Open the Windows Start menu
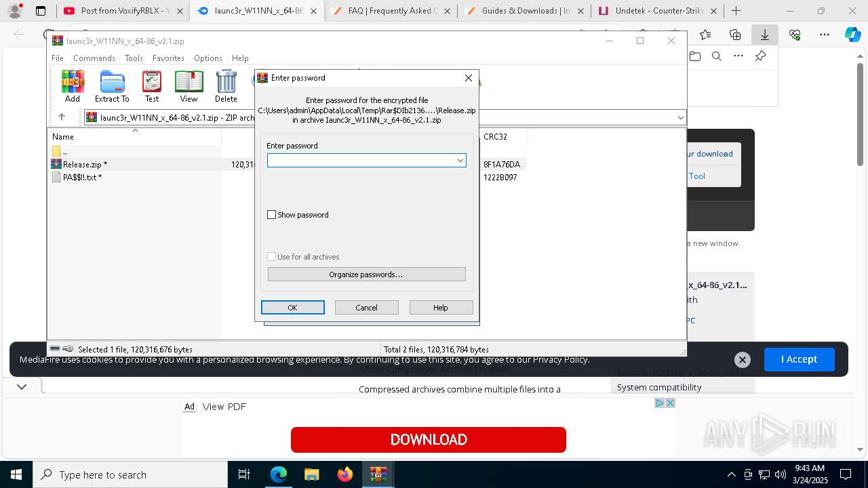868x488 pixels. click(16, 474)
